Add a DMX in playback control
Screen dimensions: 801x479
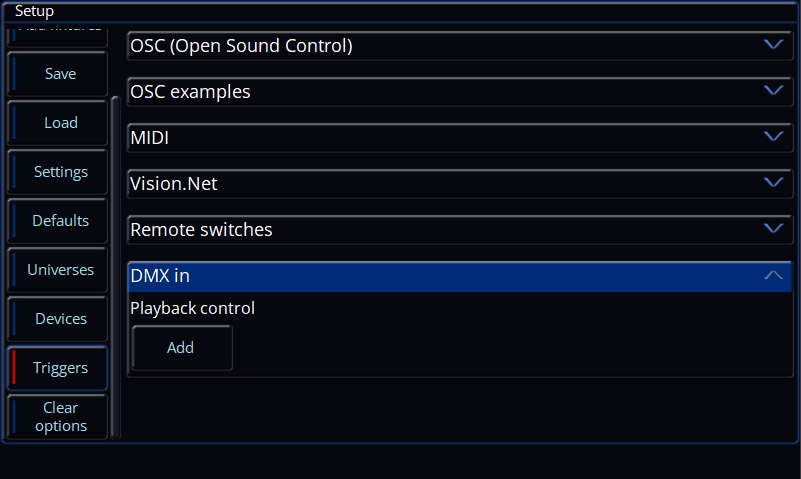coord(182,348)
